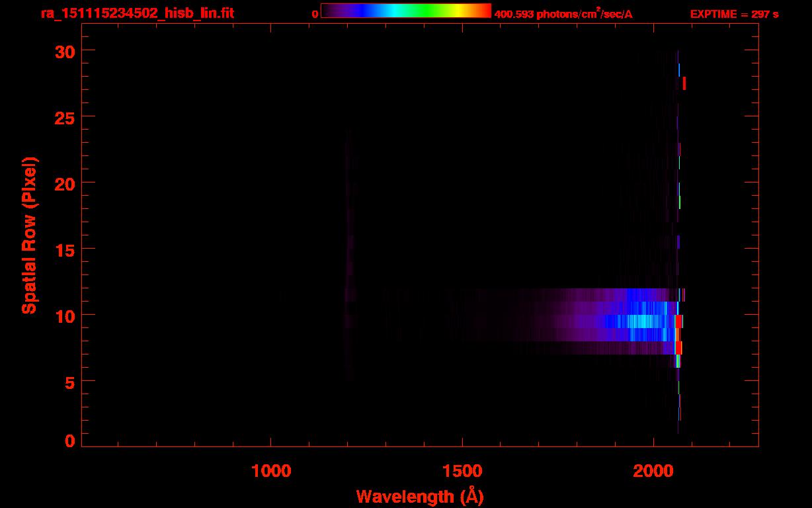The height and width of the screenshot is (508, 812).
Task: Click the Spatial Row (Pixel) axis label
Action: [29, 235]
